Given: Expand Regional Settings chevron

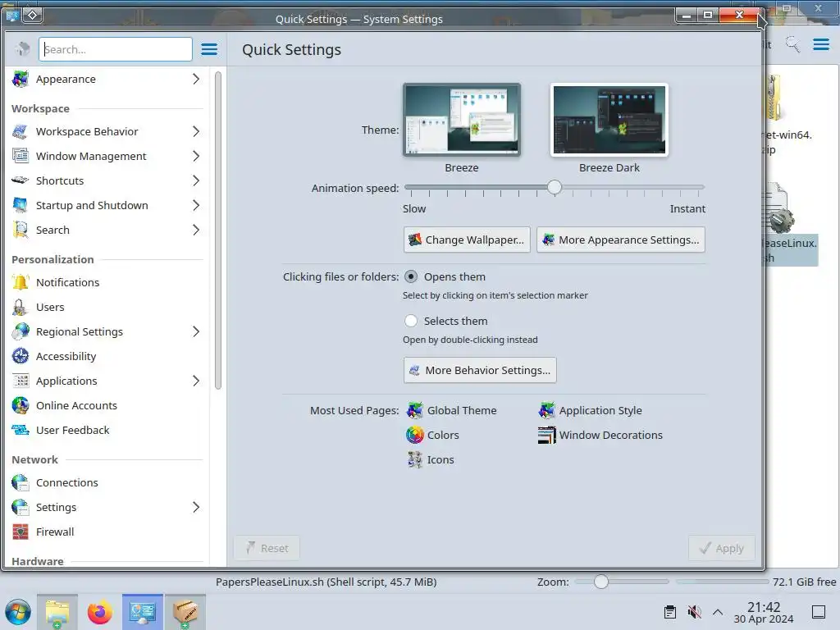Looking at the screenshot, I should pyautogui.click(x=196, y=331).
